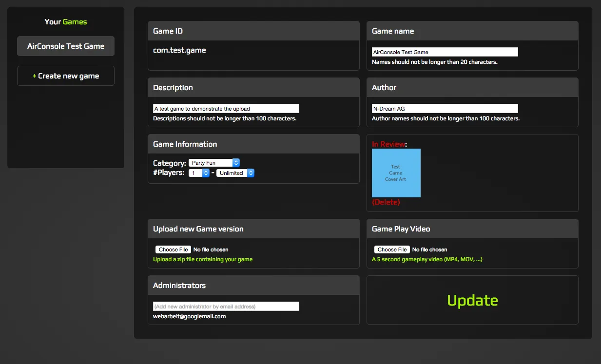Choose File for Game Play Video
601x364 pixels.
pos(392,249)
